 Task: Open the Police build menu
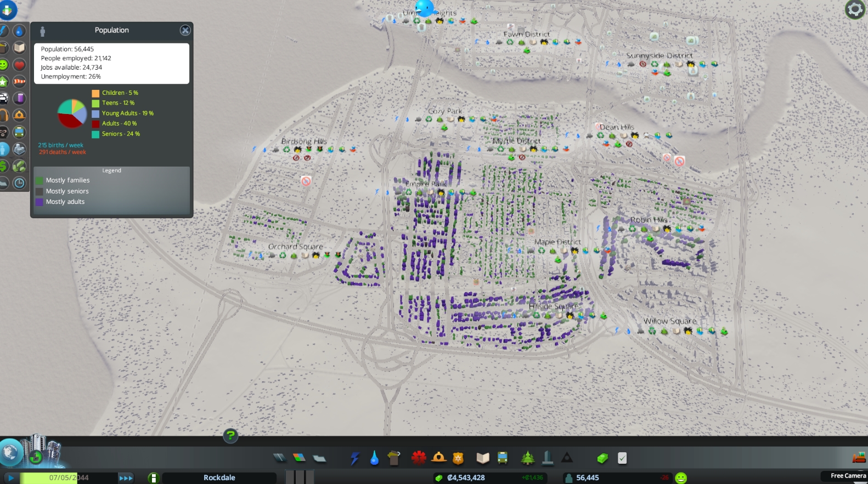tap(458, 458)
